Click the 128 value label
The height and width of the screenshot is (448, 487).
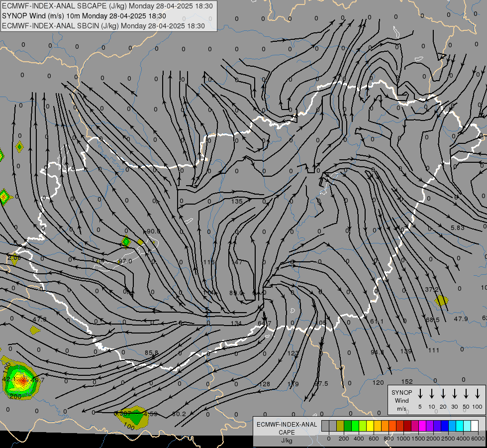[264, 384]
